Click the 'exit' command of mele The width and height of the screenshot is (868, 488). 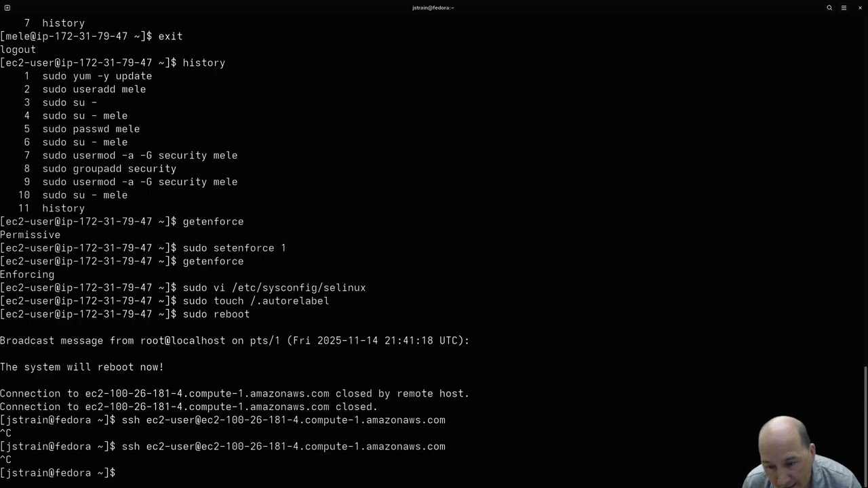(x=170, y=37)
